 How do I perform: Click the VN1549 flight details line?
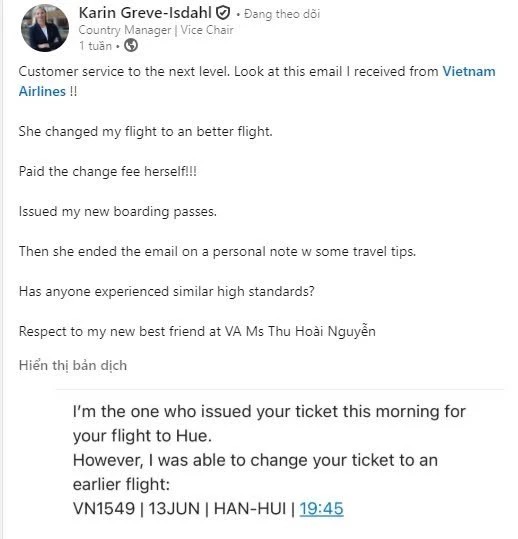point(208,508)
